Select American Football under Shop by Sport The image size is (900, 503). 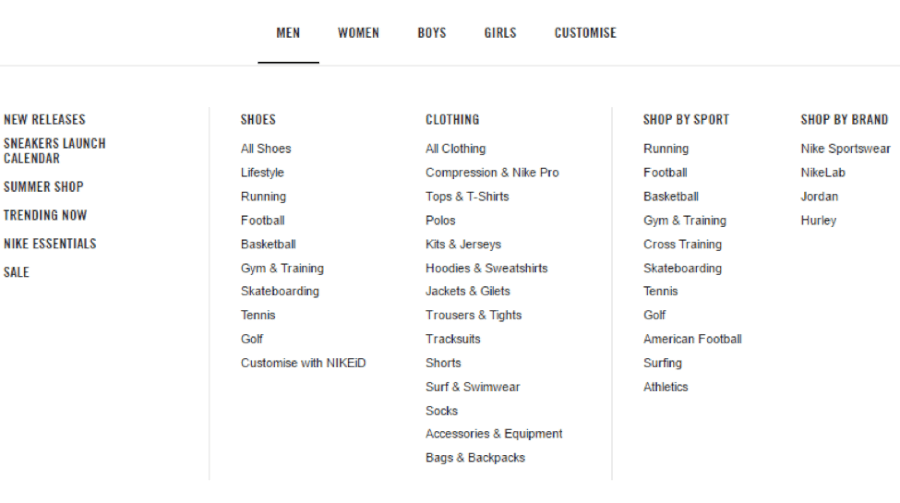[692, 339]
